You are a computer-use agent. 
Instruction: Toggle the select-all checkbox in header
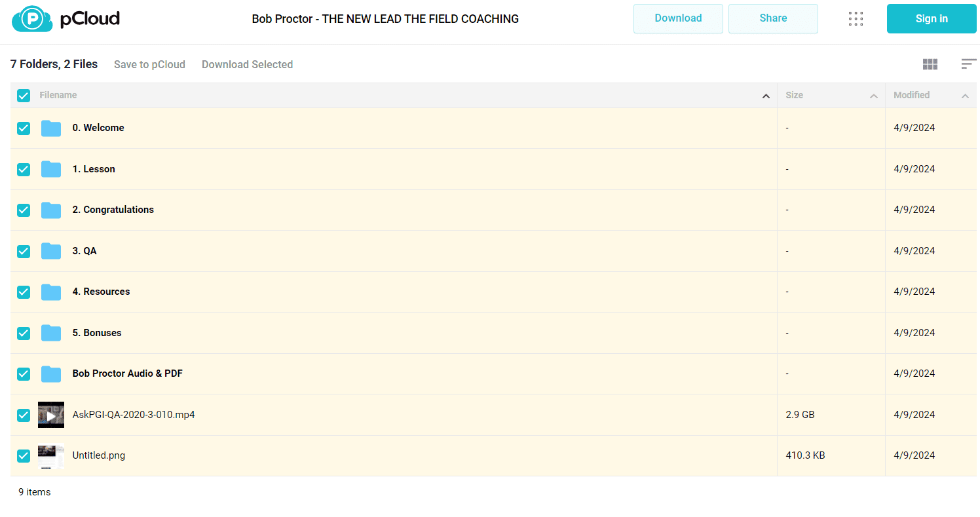24,96
